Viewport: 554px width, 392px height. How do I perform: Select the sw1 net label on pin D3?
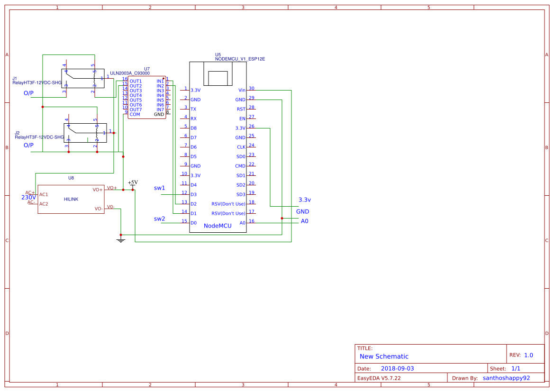pos(159,188)
